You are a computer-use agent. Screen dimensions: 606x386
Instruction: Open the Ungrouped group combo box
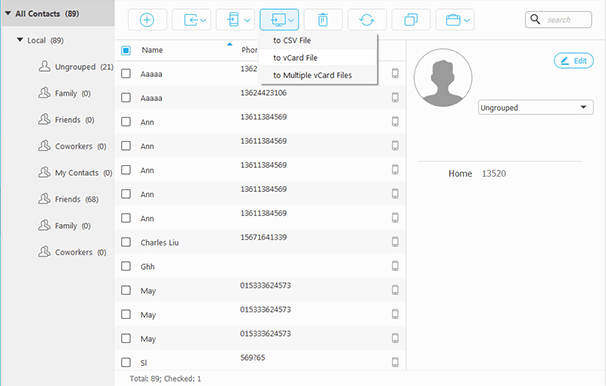[536, 107]
